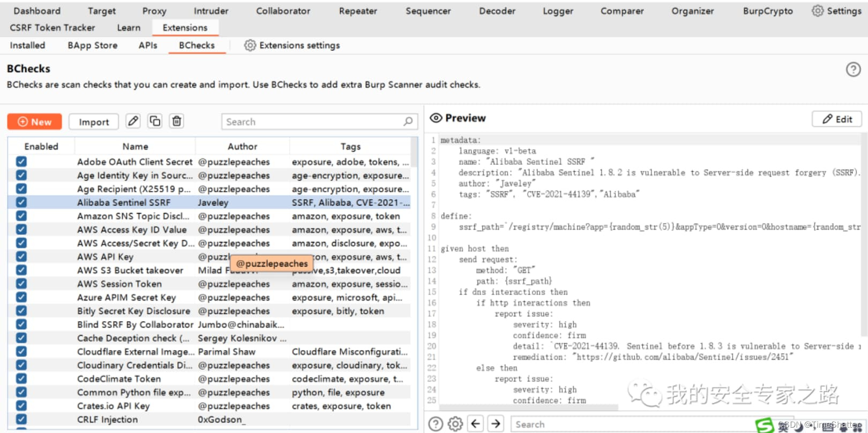Switch to the Decoder tab
This screenshot has width=868, height=433.
tap(497, 11)
